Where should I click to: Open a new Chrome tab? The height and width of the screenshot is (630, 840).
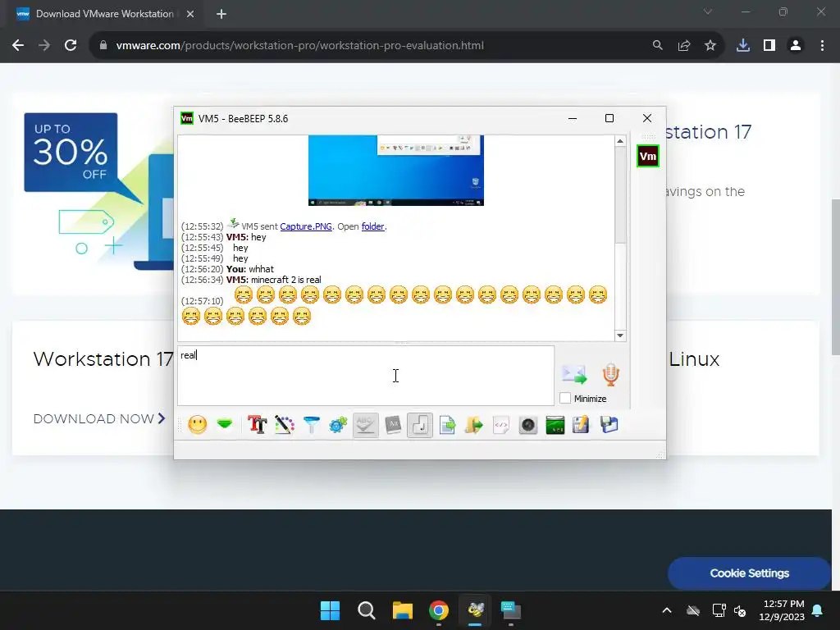[x=221, y=14]
